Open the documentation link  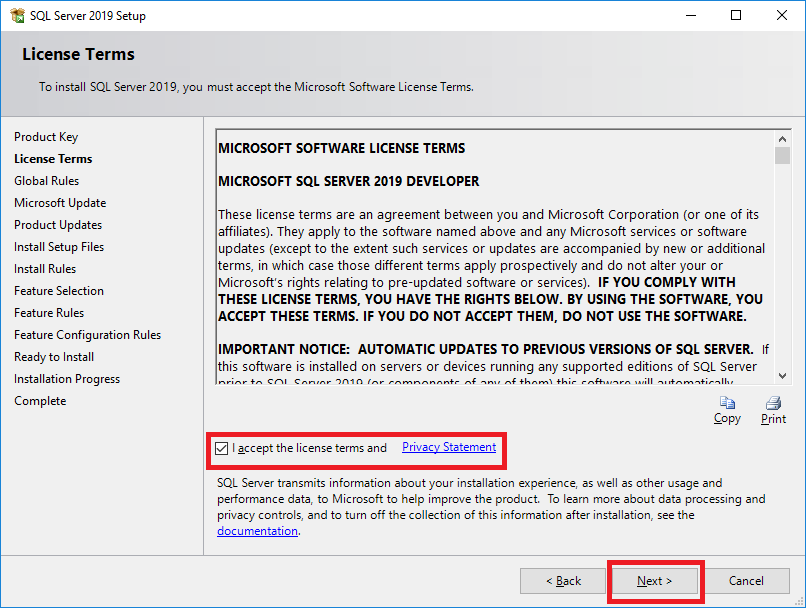pyautogui.click(x=257, y=531)
